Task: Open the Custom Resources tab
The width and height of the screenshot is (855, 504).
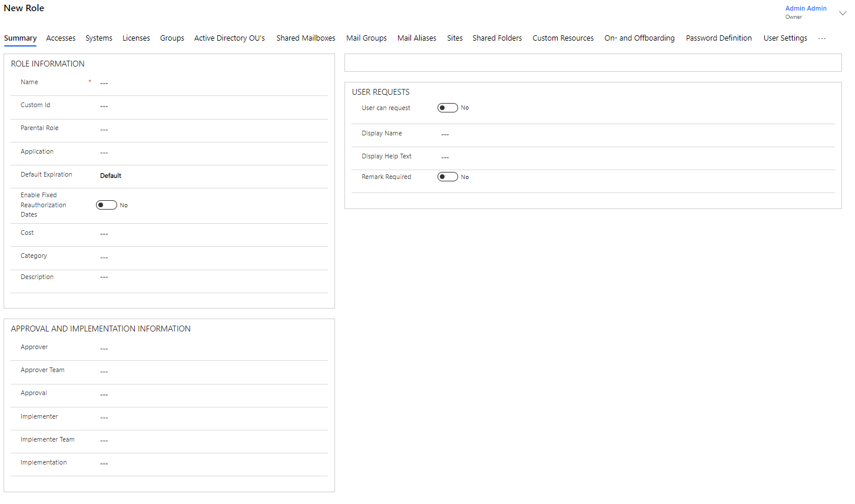Action: coord(563,38)
